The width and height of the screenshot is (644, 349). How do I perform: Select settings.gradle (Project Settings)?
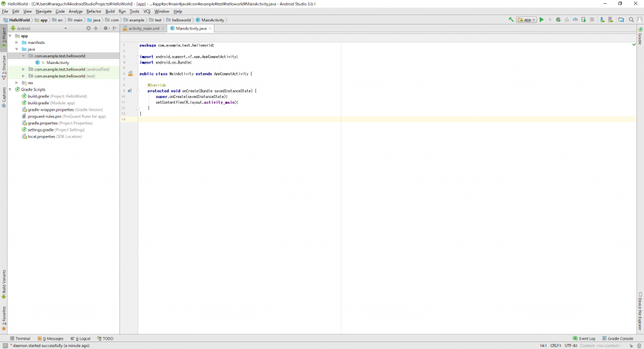(53, 130)
